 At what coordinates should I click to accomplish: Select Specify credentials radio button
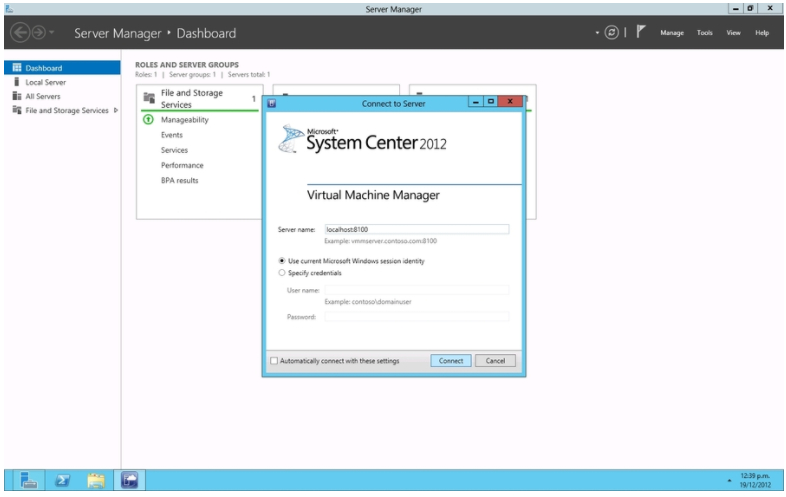282,273
